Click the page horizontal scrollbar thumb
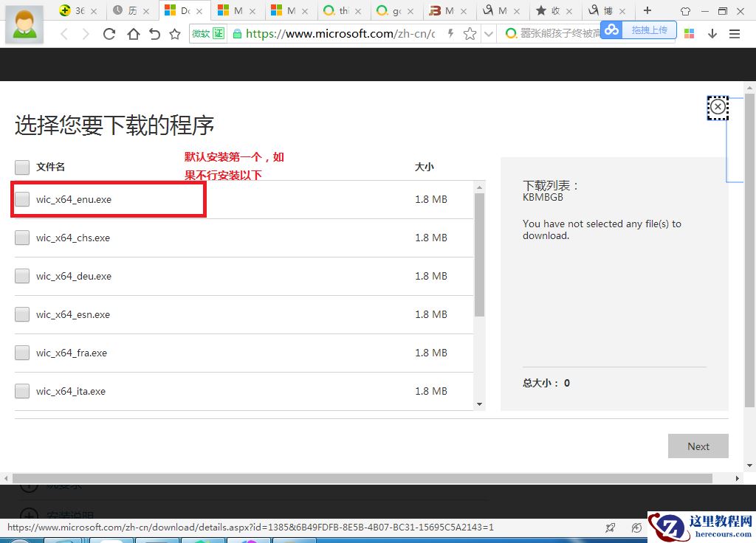Image resolution: width=756 pixels, height=543 pixels. (x=362, y=478)
